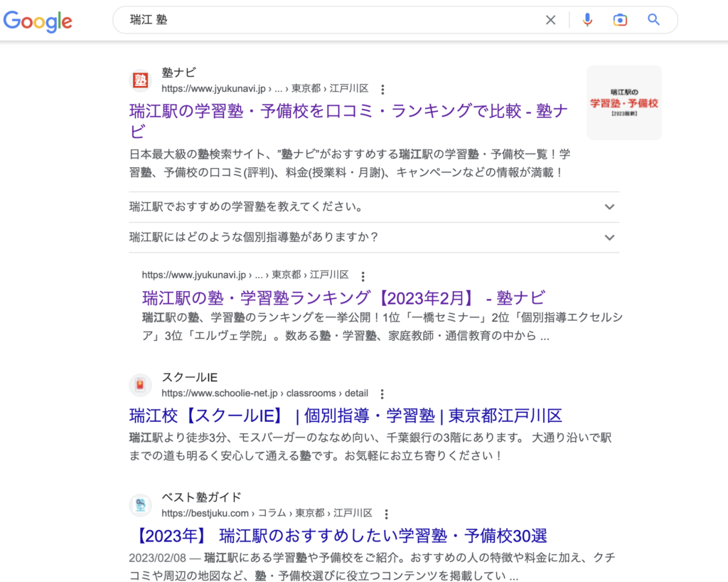This screenshot has height=582, width=728.
Task: Expand 瑞江駅にはどのような個別指導塾がありますか question
Action: point(374,238)
